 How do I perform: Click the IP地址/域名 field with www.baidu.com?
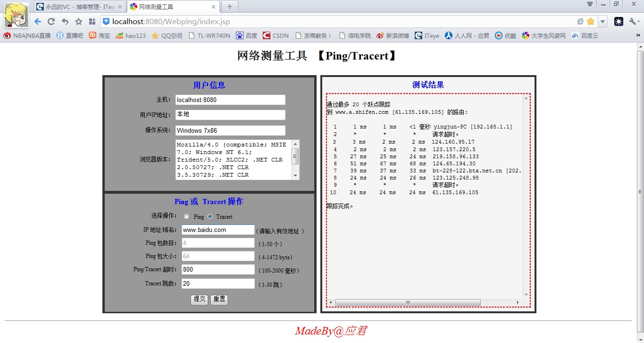pyautogui.click(x=218, y=230)
